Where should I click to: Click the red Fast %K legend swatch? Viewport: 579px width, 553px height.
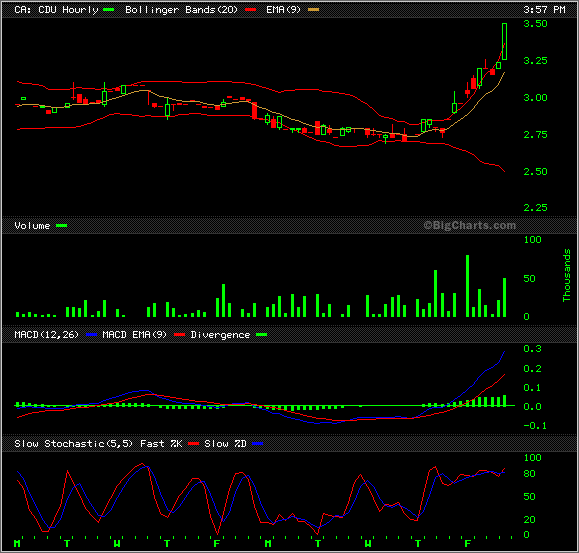point(193,443)
